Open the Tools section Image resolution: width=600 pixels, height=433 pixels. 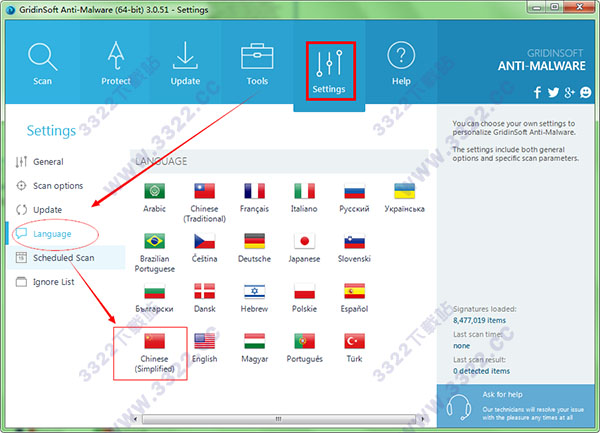[x=257, y=64]
